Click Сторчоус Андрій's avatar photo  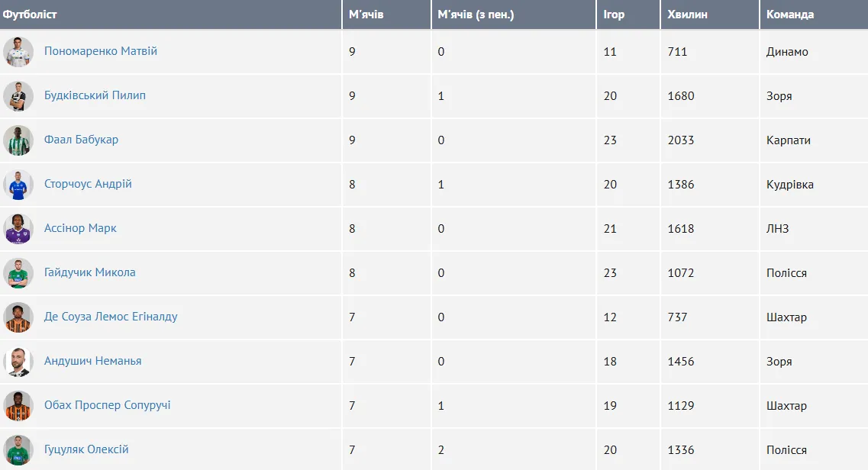click(x=18, y=185)
